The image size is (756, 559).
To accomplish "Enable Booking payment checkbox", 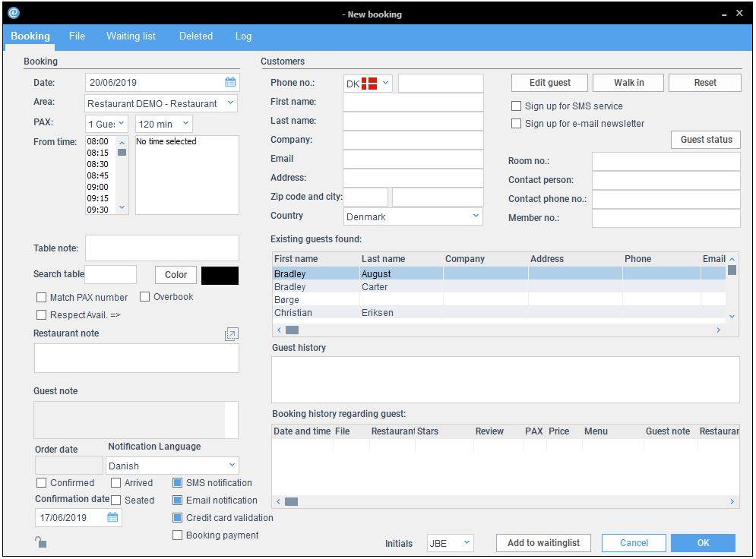I will click(x=178, y=535).
